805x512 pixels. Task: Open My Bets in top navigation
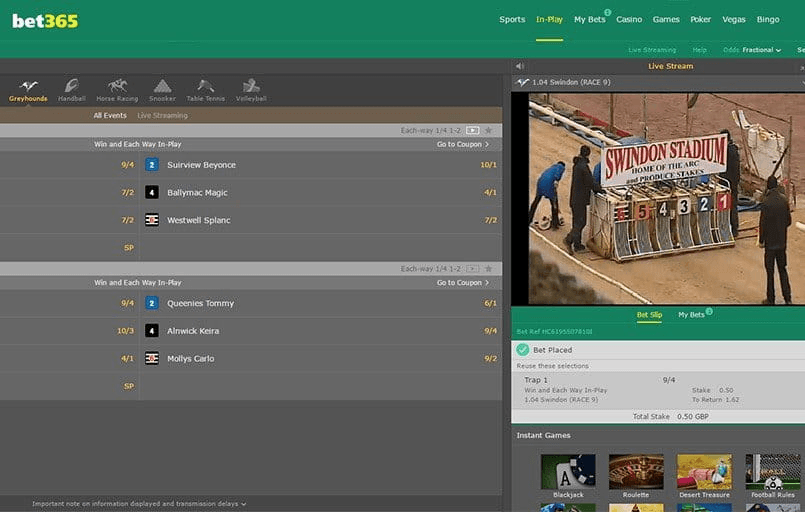click(x=589, y=20)
